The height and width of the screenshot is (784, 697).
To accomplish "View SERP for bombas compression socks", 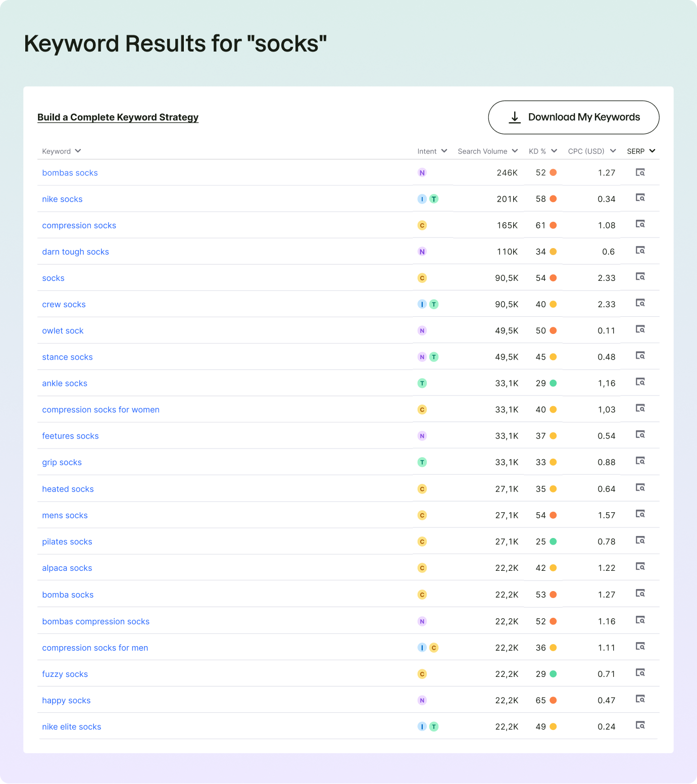I will (640, 620).
